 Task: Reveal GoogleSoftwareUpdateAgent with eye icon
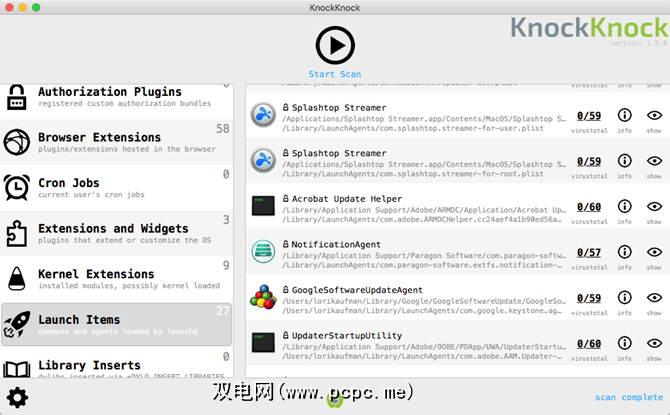point(654,297)
